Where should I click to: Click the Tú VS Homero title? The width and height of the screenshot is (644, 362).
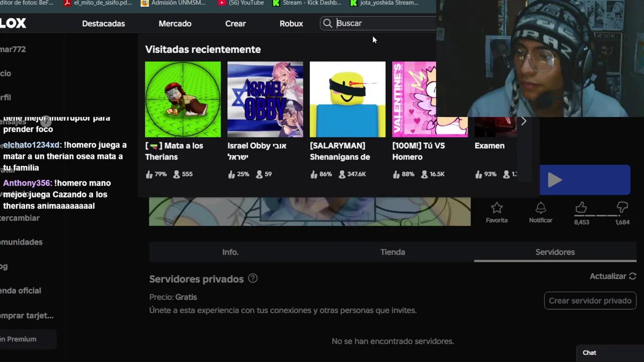point(419,151)
